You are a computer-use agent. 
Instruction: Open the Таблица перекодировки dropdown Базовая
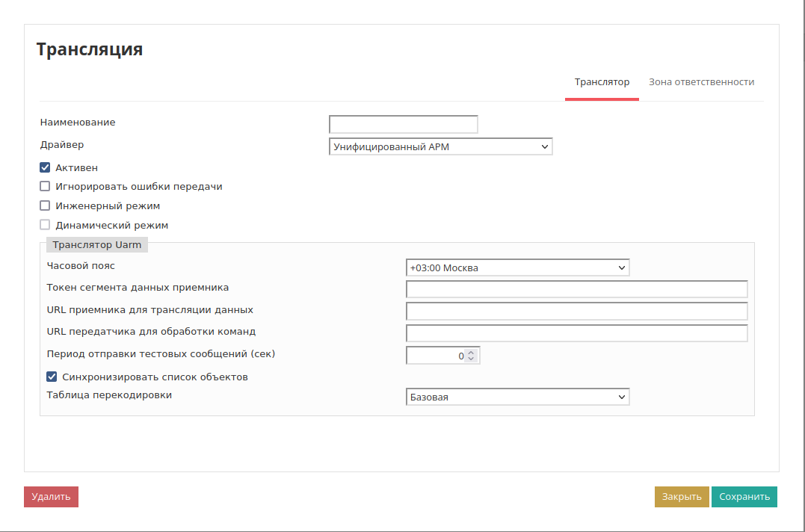[x=517, y=397]
